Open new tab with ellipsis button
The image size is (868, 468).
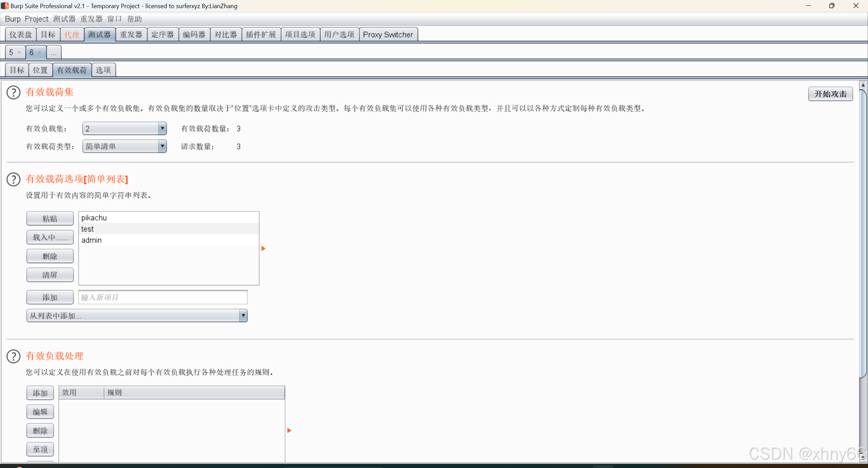coord(54,53)
